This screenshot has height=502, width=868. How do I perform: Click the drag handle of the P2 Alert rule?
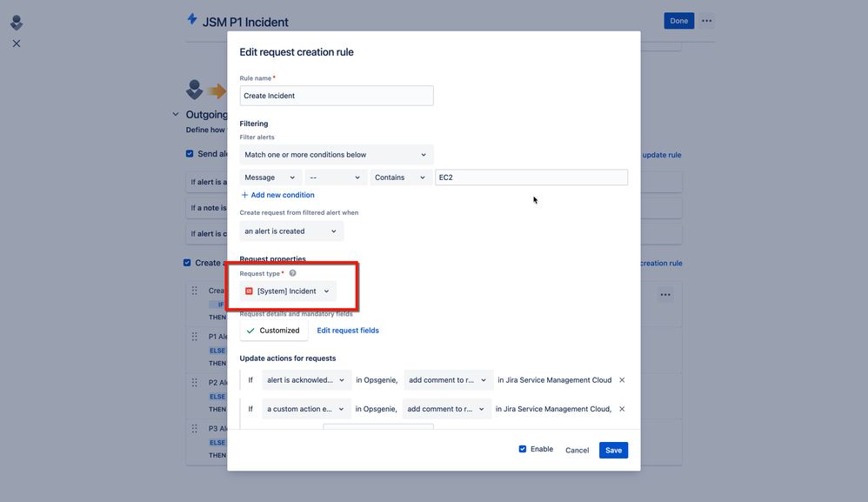click(194, 383)
